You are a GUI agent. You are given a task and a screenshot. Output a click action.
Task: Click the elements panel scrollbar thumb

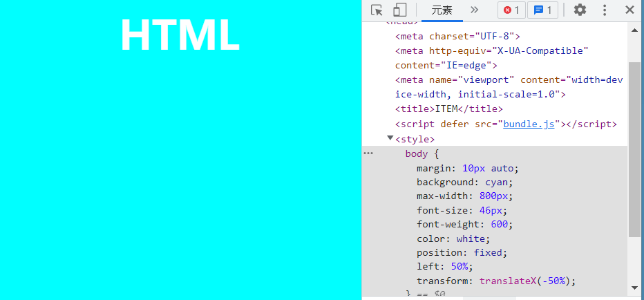[634, 149]
